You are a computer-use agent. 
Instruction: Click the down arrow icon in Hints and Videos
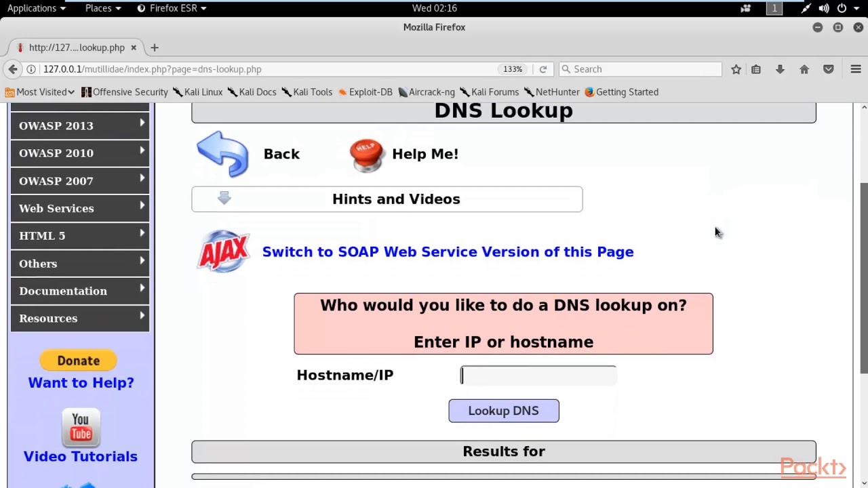pos(224,198)
